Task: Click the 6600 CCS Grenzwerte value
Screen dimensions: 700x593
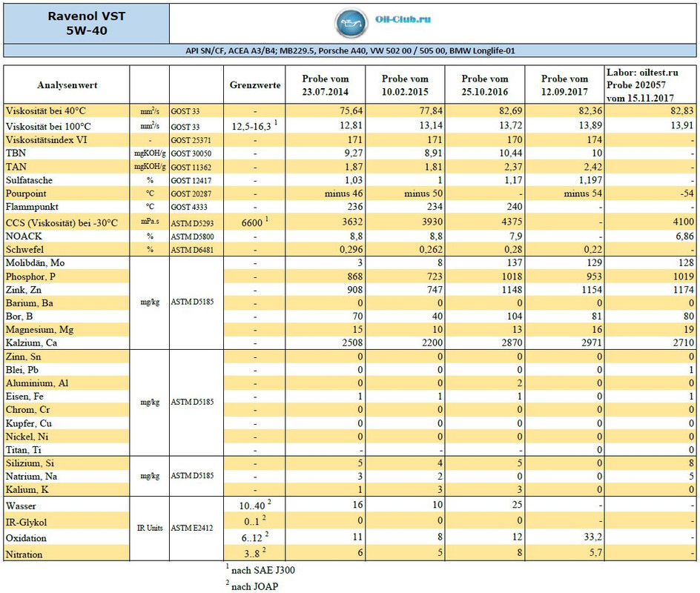Action: (254, 222)
